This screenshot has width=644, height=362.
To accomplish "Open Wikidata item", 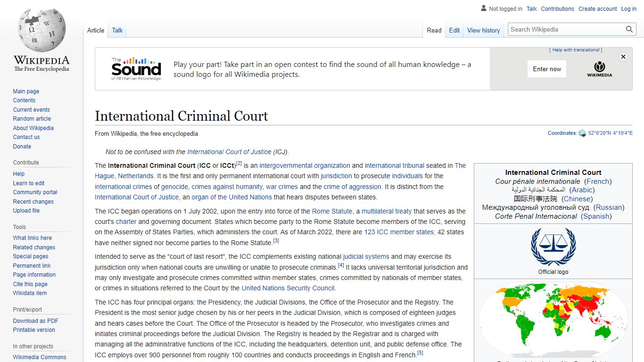I will click(30, 293).
